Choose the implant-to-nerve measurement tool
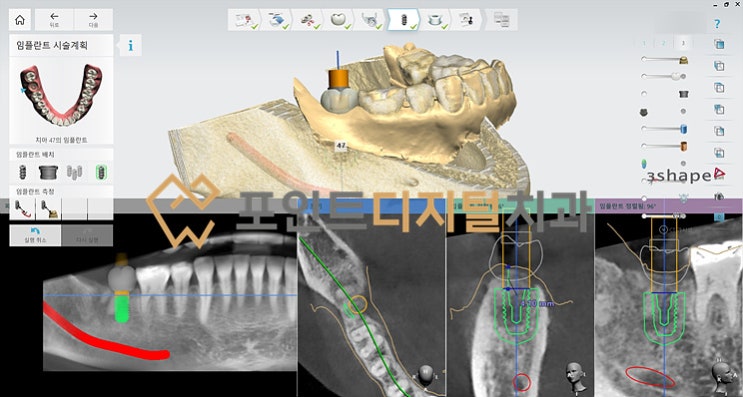The height and width of the screenshot is (397, 743). (22, 209)
